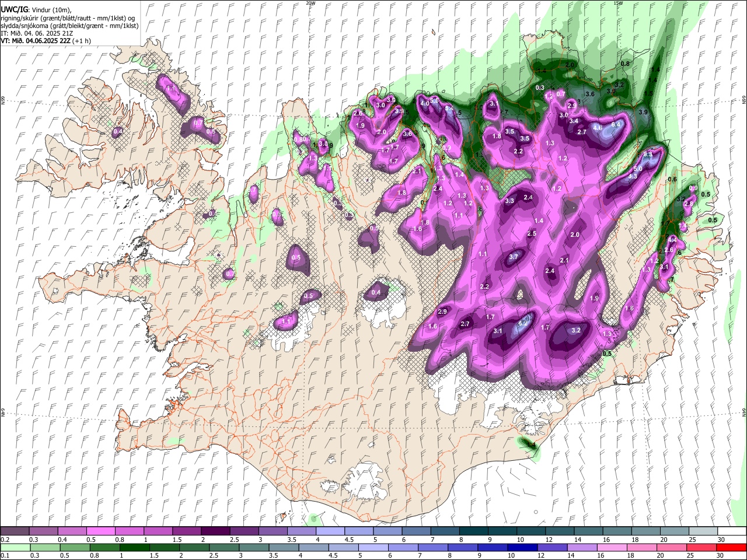Click the '4.6' snowfall value beside 6.4
This screenshot has width=747, height=560.
click(598, 127)
